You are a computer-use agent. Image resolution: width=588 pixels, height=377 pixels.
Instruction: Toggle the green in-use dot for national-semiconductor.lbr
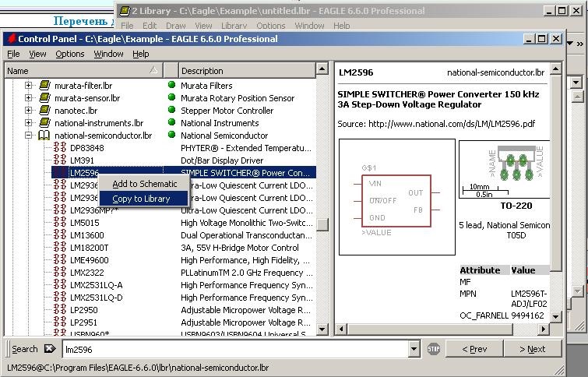click(172, 134)
